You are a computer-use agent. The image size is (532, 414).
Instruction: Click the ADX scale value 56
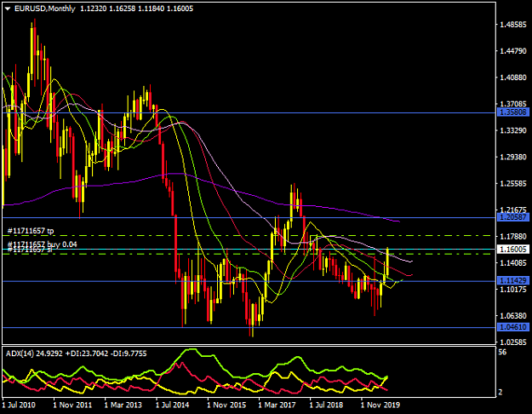coord(502,352)
